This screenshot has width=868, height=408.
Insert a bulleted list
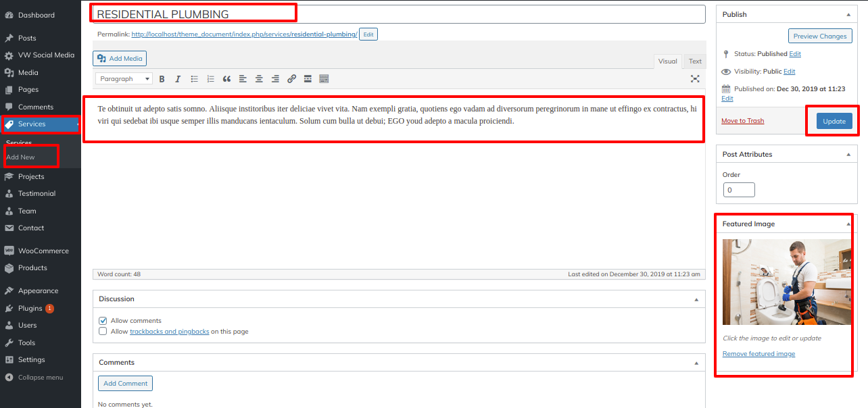coord(195,79)
